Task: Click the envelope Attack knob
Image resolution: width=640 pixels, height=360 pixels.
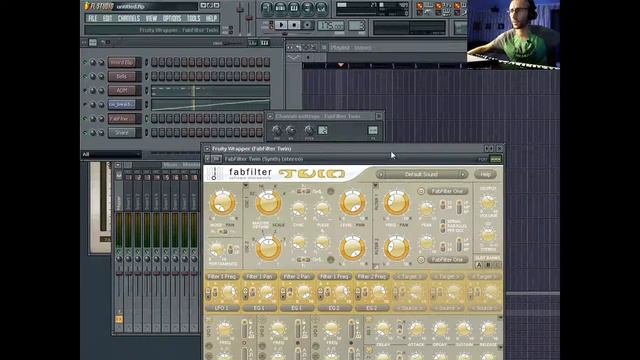Action: (416, 329)
